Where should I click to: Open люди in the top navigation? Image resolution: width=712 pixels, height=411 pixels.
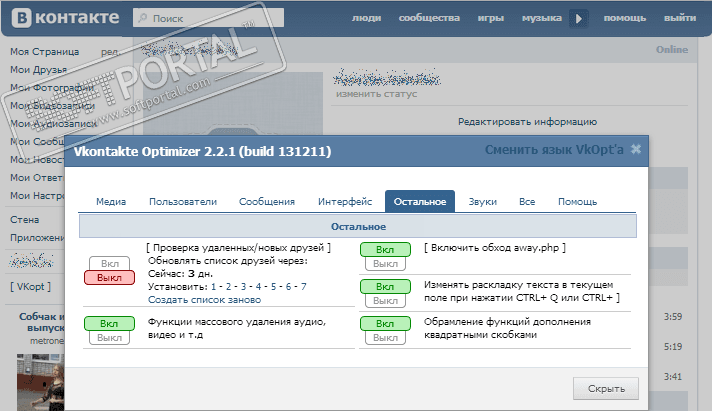point(366,18)
